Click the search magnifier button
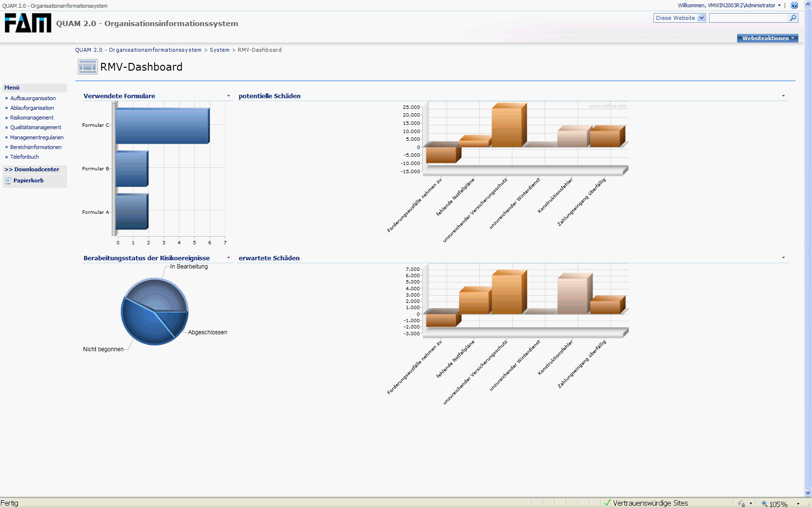 pos(793,18)
